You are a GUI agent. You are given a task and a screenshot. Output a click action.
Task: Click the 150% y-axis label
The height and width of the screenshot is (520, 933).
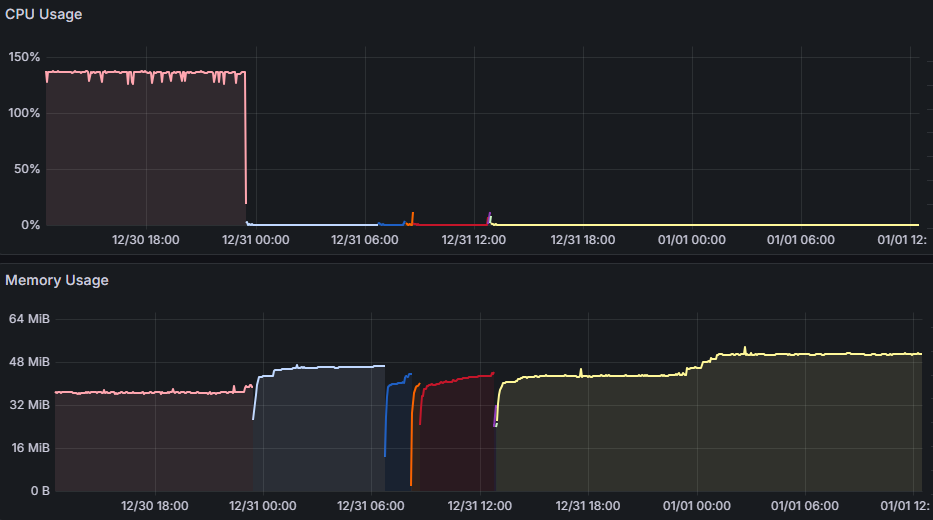tap(24, 57)
